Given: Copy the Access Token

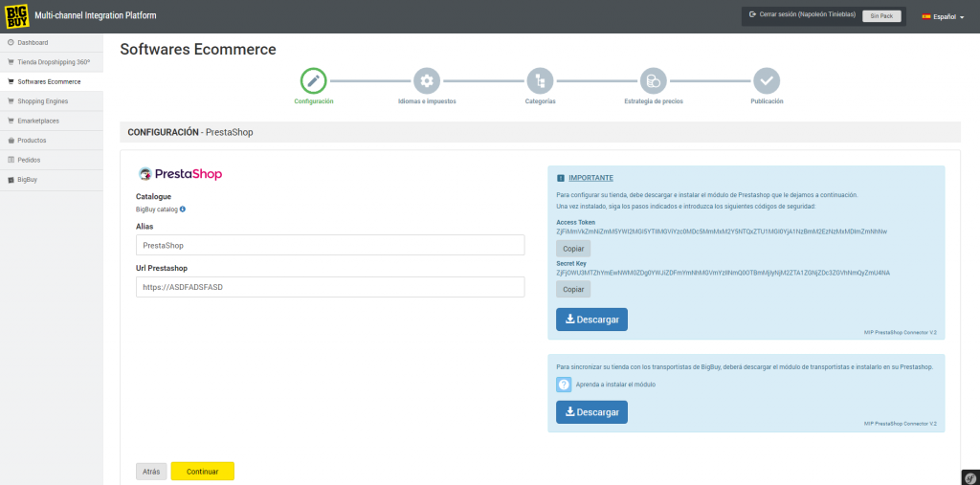Looking at the screenshot, I should 573,249.
